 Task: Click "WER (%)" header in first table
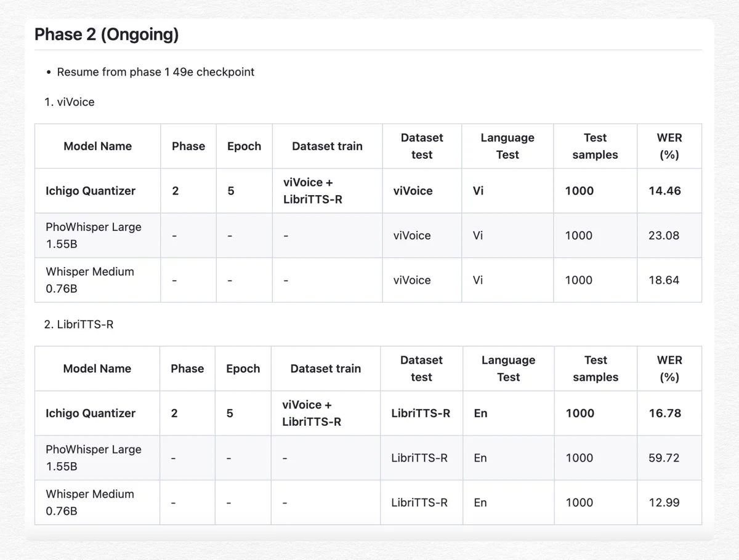669,146
